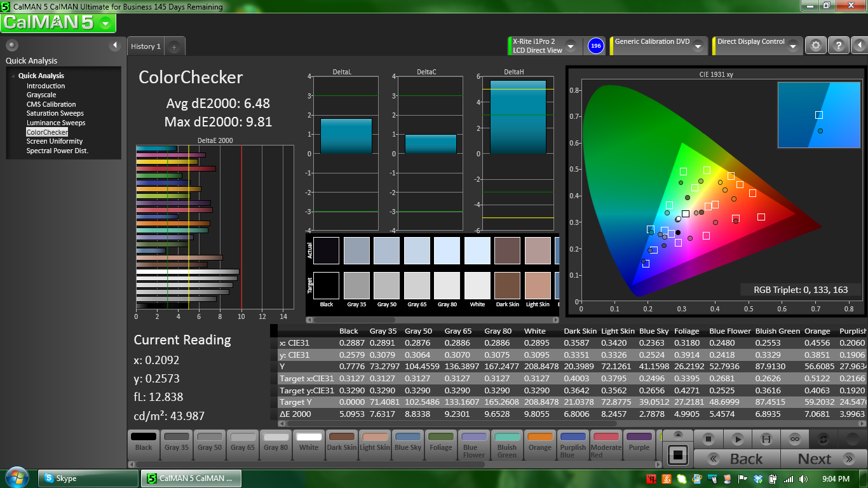Screen dimensions: 868x488
Task: Click the up-arrow above the large stop square
Action: 678,435
